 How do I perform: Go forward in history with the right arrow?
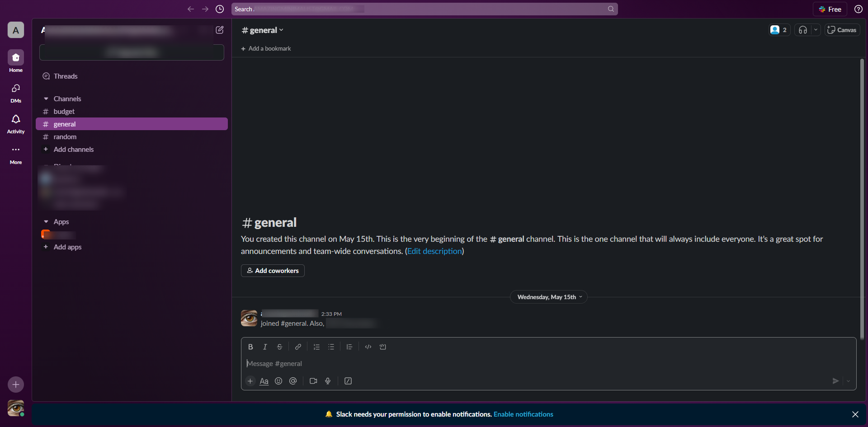[x=205, y=9]
